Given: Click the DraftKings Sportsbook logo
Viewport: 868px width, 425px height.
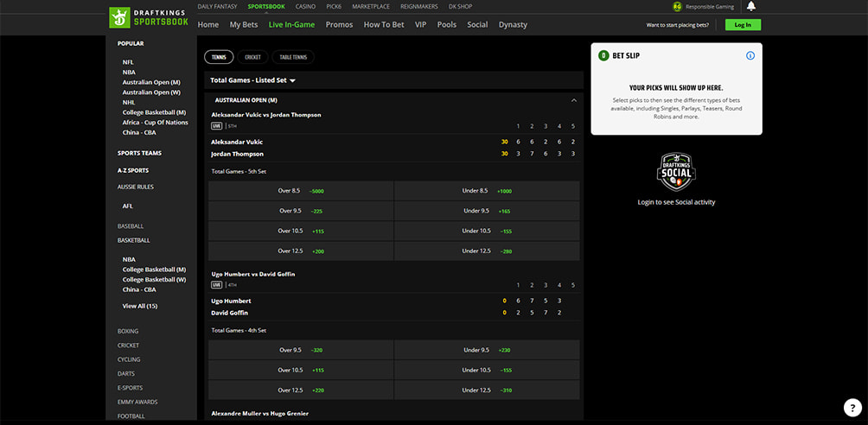Looking at the screenshot, I should 149,17.
